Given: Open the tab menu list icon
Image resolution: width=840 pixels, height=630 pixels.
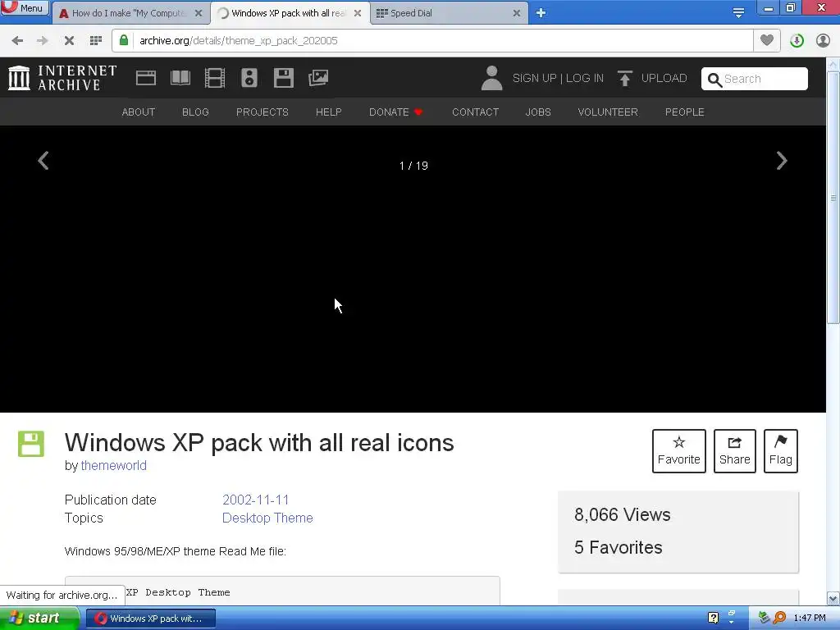Looking at the screenshot, I should [x=738, y=13].
